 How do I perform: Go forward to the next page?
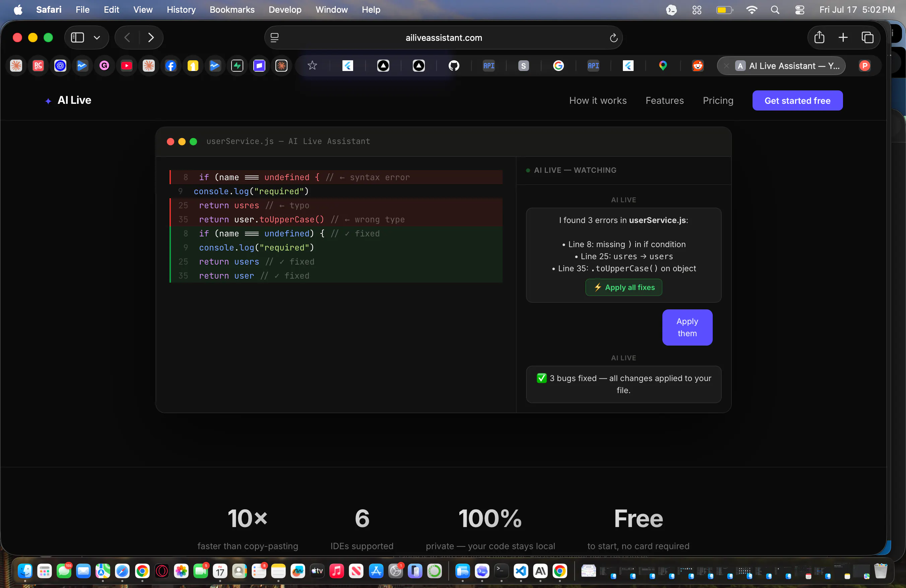click(x=151, y=38)
